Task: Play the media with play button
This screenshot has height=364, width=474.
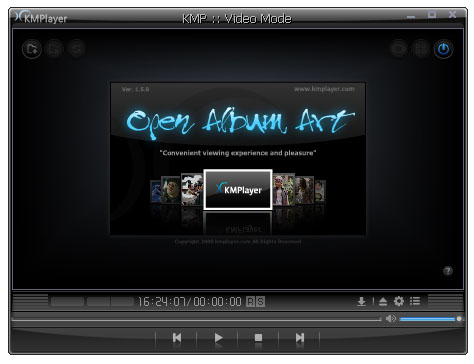Action: [218, 338]
